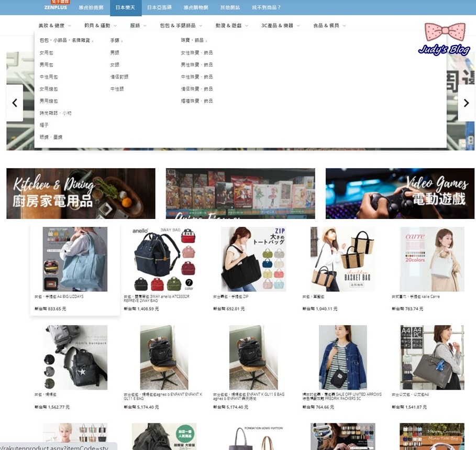Choose 男錶 under the 手錶 column
Image resolution: width=476 pixels, height=450 pixels.
(115, 53)
